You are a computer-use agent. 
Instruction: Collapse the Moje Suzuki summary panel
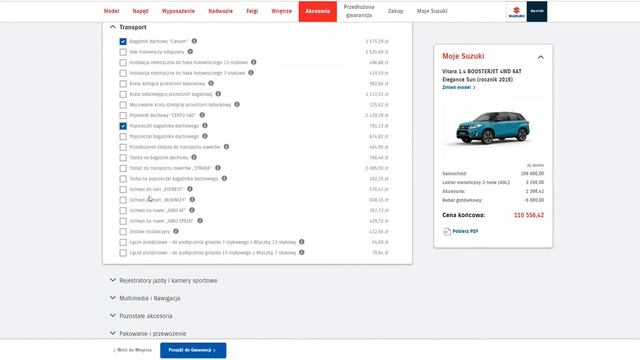point(540,57)
